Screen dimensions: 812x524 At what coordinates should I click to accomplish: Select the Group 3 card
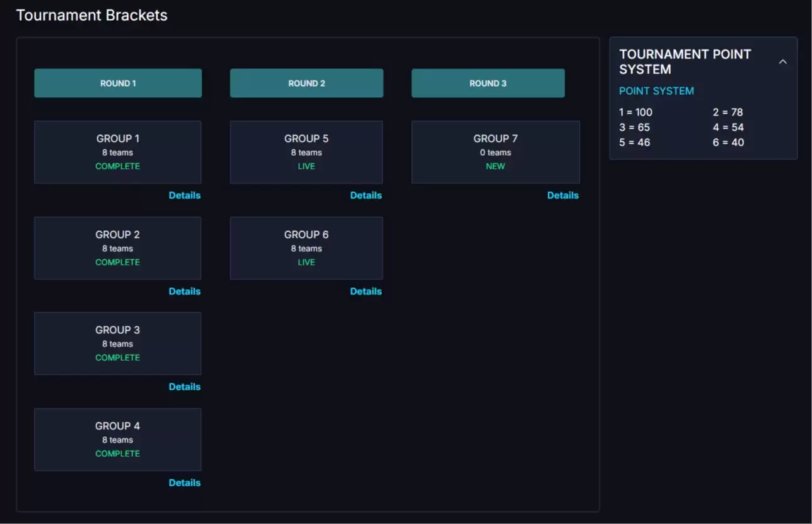117,343
